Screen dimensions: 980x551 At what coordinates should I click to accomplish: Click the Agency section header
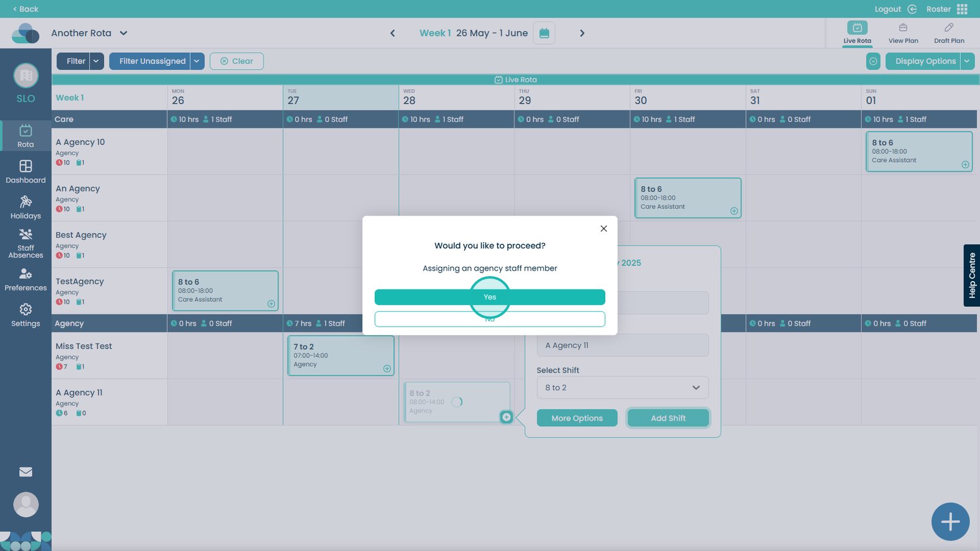(109, 323)
